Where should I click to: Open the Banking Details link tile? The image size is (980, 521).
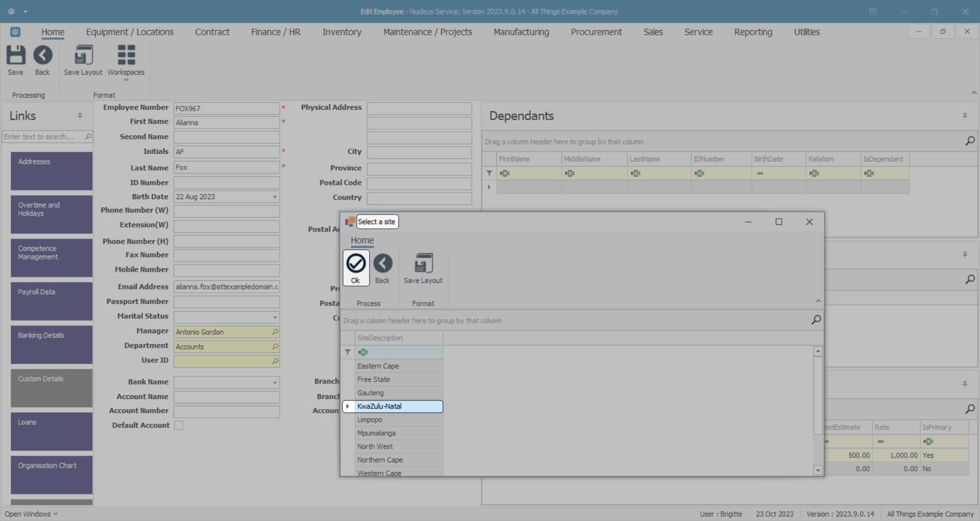click(51, 344)
